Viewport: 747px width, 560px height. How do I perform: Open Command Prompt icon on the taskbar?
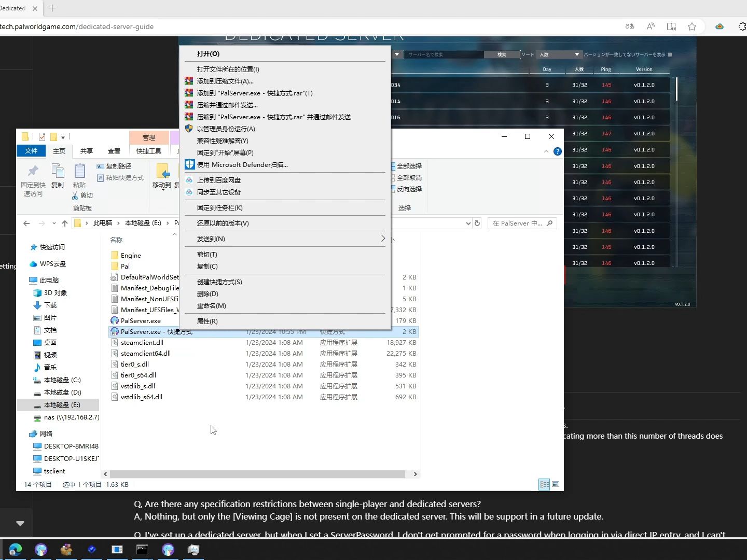(142, 550)
